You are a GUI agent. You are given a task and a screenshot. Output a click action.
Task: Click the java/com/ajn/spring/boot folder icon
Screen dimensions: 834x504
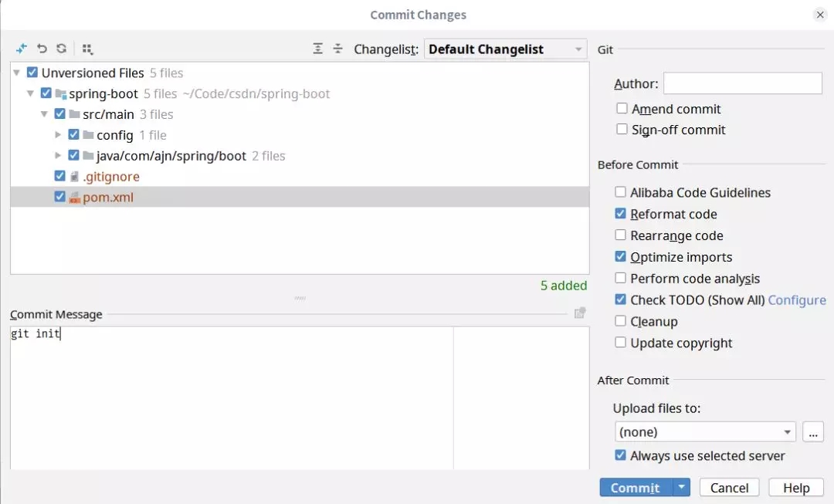88,156
